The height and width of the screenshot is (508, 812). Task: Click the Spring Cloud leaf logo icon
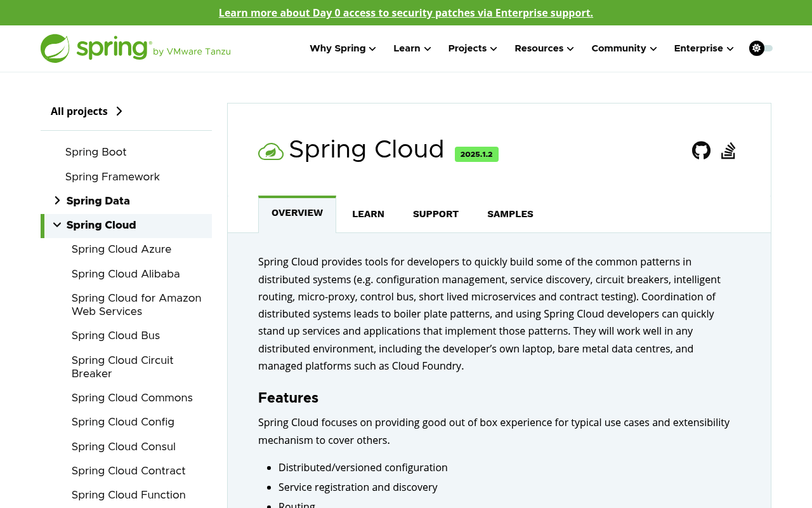(x=271, y=151)
